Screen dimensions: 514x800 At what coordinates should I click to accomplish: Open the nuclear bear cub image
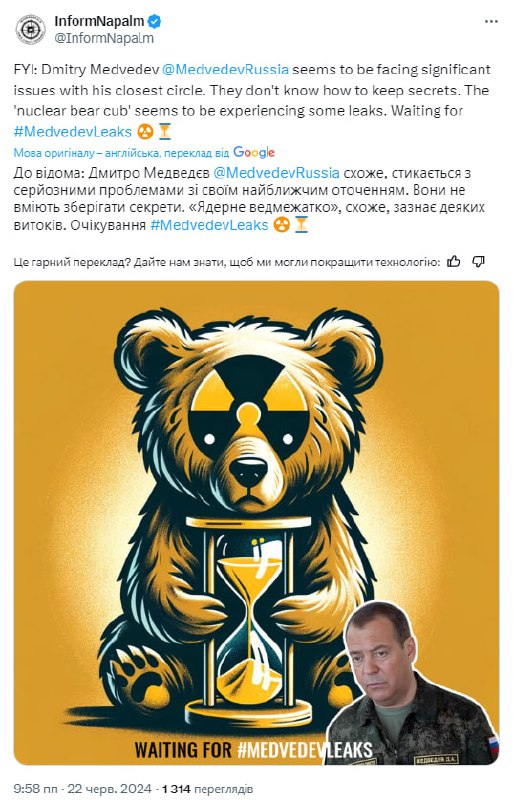click(256, 523)
